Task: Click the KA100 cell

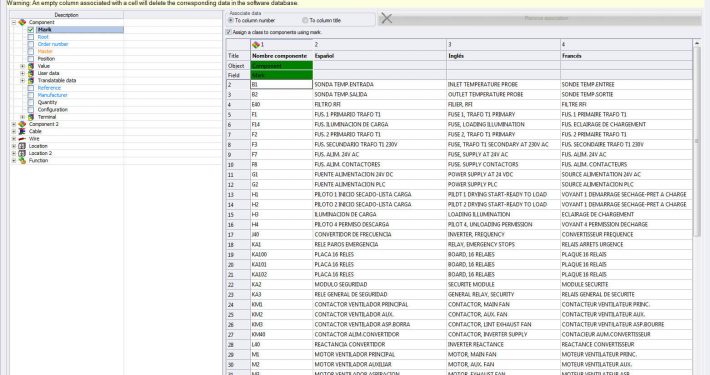Action: (282, 255)
